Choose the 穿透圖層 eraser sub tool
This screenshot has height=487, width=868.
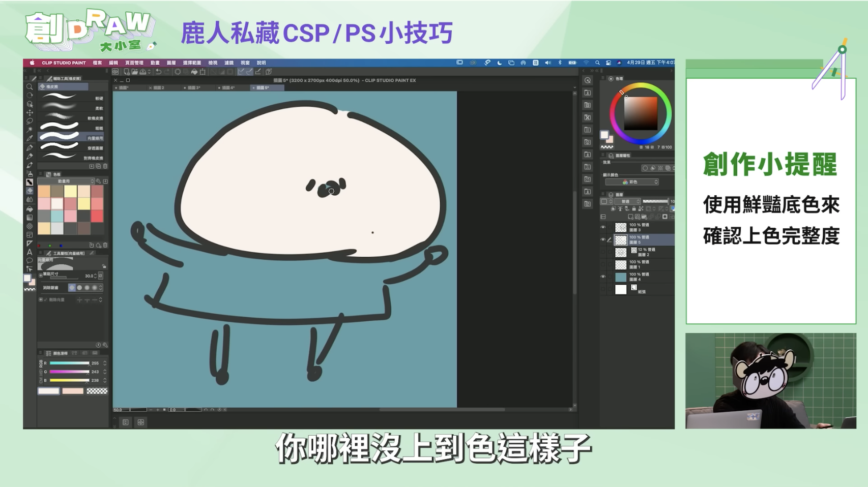coord(71,147)
